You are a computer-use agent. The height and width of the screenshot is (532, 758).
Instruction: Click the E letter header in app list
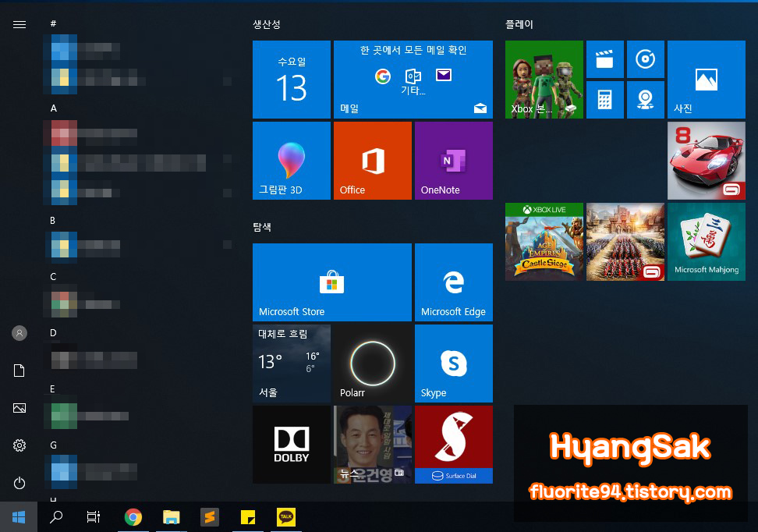pyautogui.click(x=52, y=388)
